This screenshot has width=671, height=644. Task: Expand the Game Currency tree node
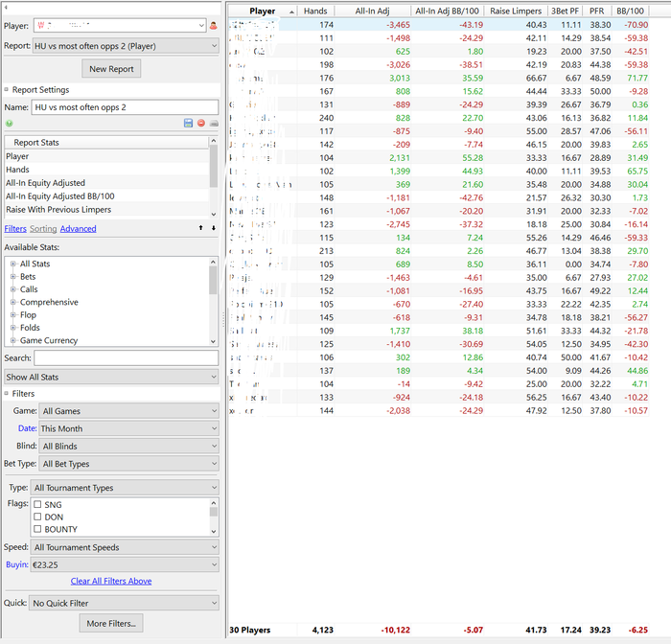12,340
